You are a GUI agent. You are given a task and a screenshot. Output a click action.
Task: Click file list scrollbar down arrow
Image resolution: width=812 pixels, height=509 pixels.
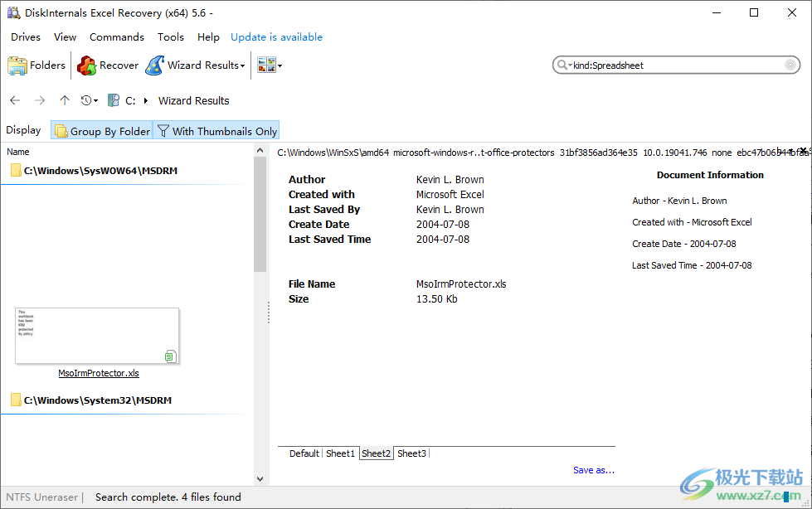(x=260, y=479)
